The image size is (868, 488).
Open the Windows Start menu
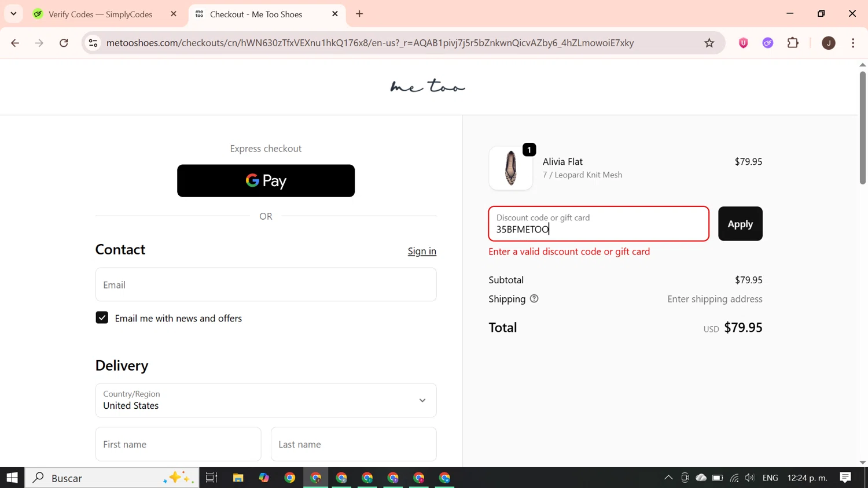(12, 478)
